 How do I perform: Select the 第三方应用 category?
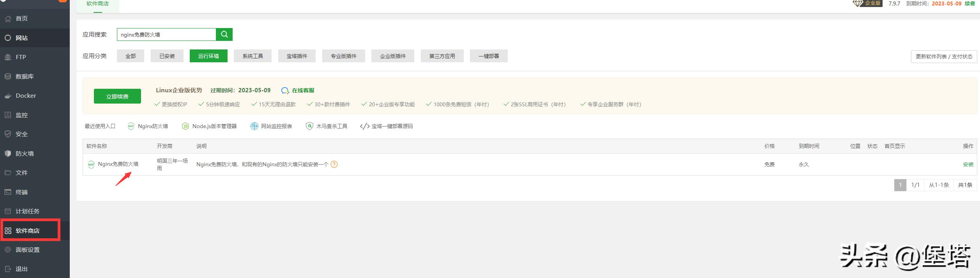(x=442, y=56)
